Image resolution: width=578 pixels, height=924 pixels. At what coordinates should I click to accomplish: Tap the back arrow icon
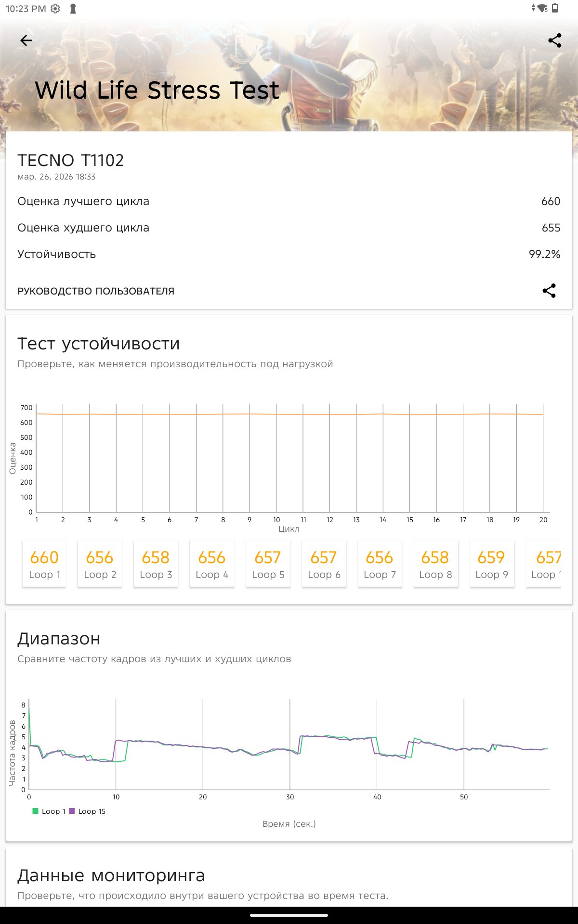26,40
